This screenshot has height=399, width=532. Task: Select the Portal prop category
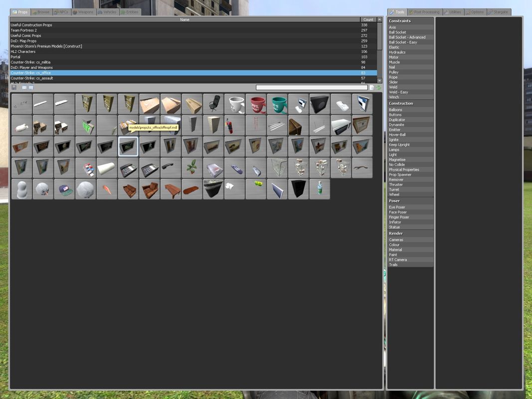pyautogui.click(x=193, y=57)
